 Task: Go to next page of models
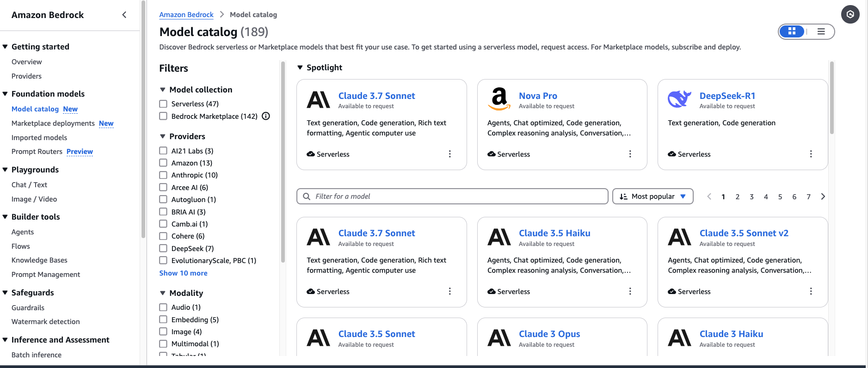click(x=823, y=196)
